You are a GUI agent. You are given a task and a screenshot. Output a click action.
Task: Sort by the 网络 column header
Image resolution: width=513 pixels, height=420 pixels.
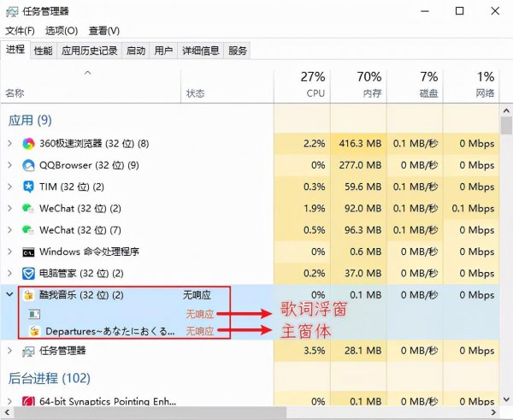[471, 86]
